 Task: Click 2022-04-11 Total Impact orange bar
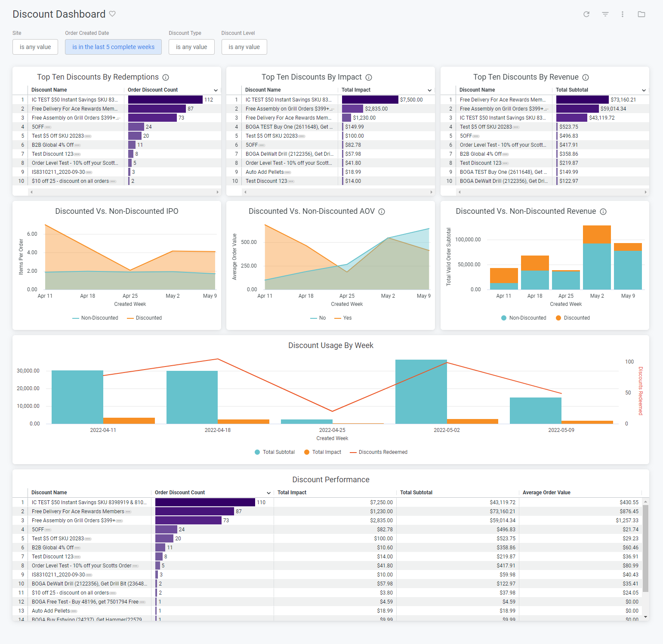129,421
